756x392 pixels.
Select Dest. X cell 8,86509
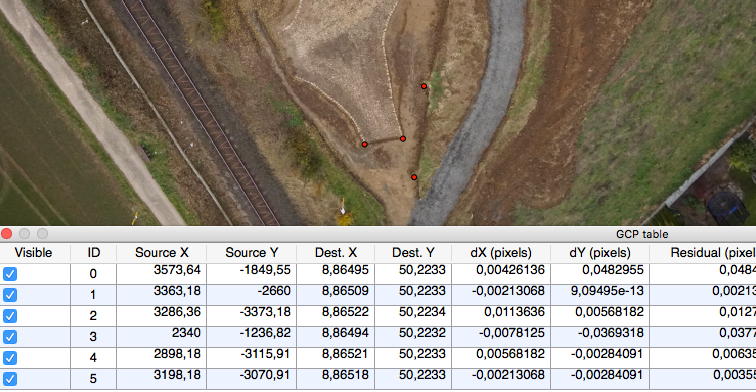coord(336,295)
